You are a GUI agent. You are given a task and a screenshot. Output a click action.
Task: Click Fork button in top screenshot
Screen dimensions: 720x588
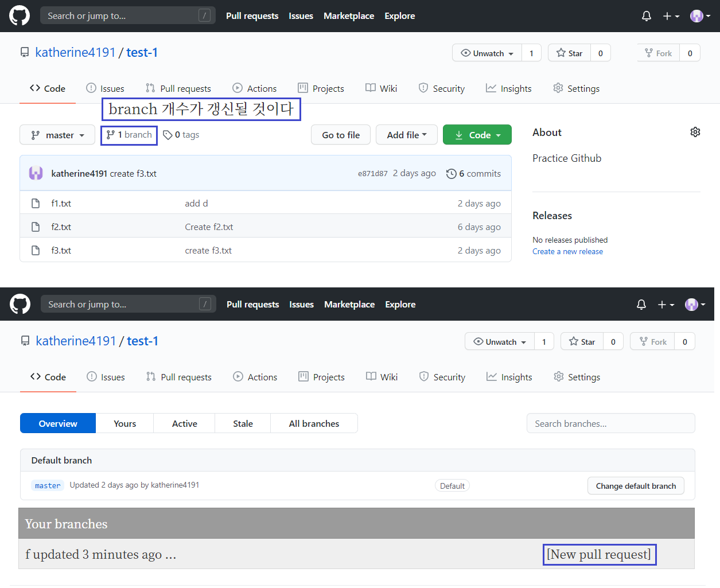659,53
